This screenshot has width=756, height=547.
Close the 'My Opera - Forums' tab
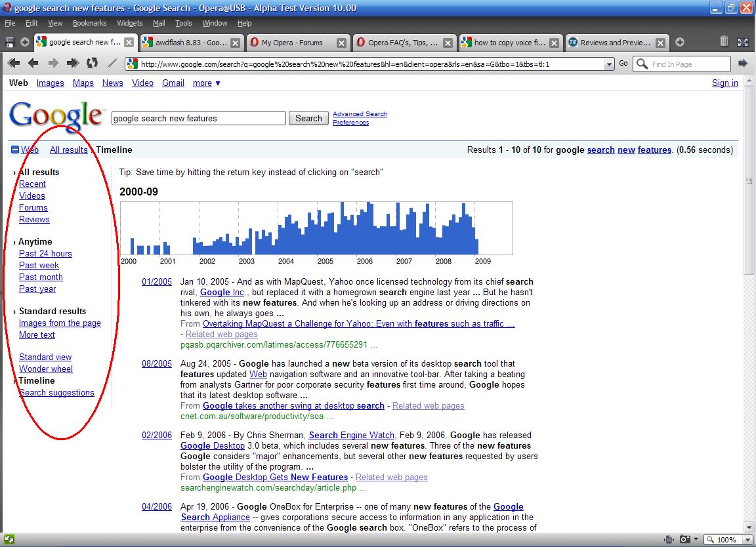(x=341, y=43)
